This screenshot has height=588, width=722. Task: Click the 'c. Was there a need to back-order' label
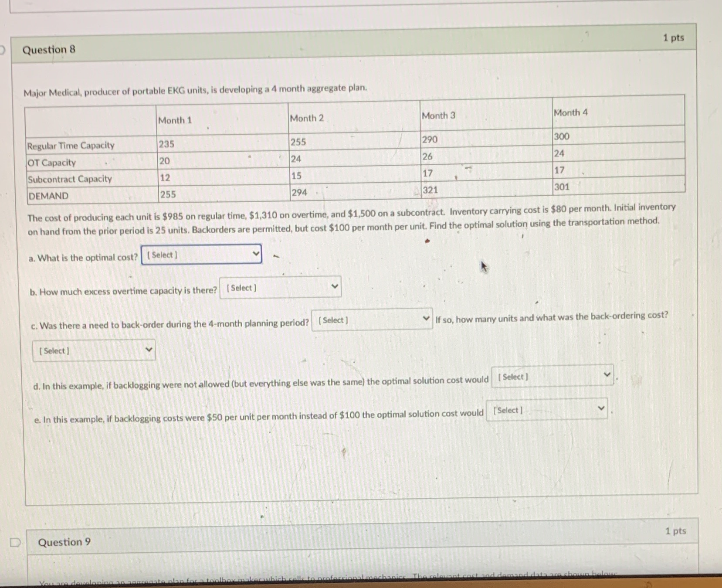[170, 324]
